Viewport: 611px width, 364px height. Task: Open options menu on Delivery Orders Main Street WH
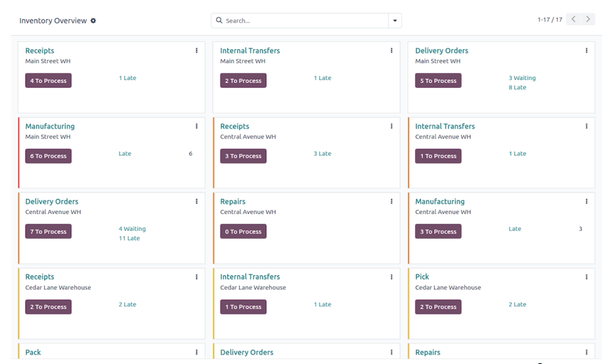pos(586,50)
